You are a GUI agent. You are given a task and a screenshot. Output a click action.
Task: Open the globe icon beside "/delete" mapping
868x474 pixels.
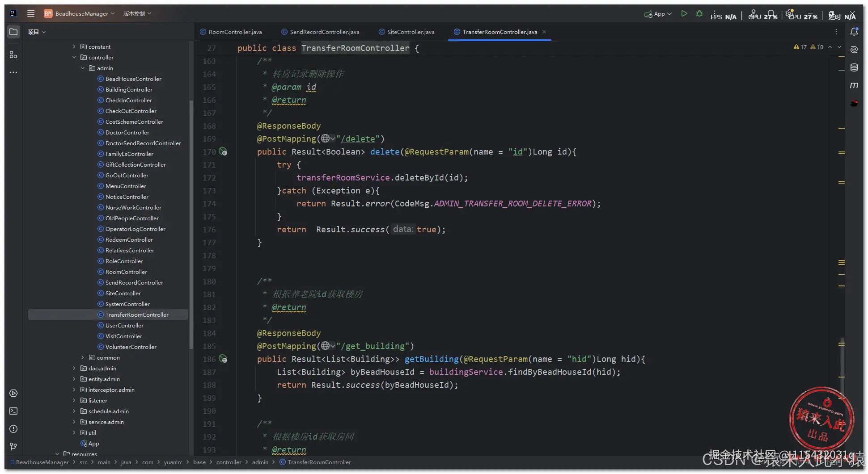[327, 139]
